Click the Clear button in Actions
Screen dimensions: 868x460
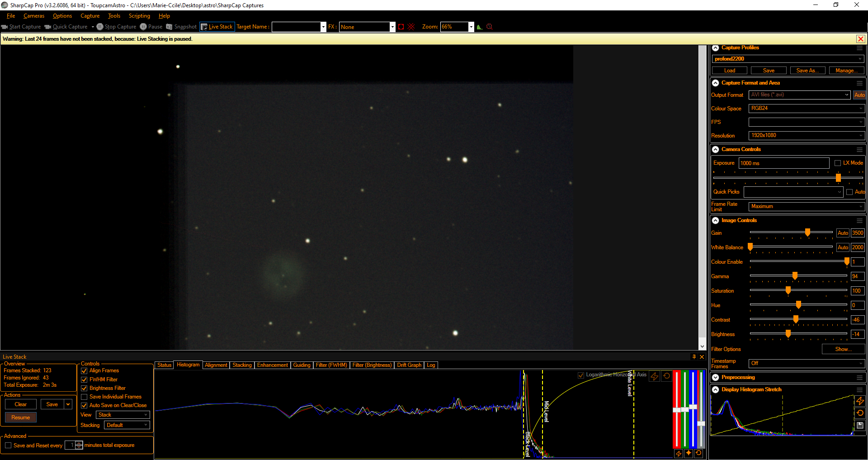pyautogui.click(x=21, y=404)
